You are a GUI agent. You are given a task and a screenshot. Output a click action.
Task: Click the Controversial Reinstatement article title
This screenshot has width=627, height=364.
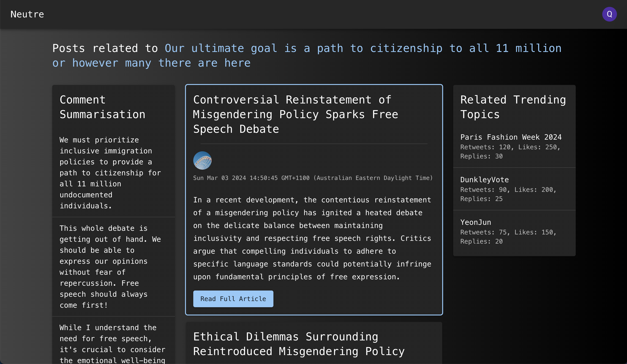pos(296,114)
